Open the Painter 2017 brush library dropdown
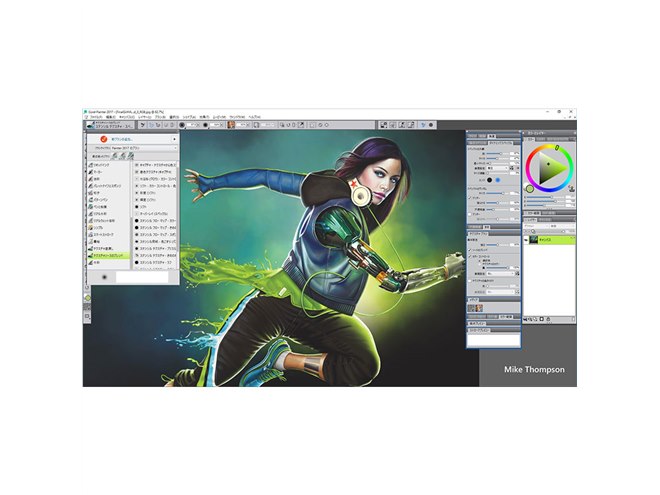The height and width of the screenshot is (495, 660). (143, 148)
